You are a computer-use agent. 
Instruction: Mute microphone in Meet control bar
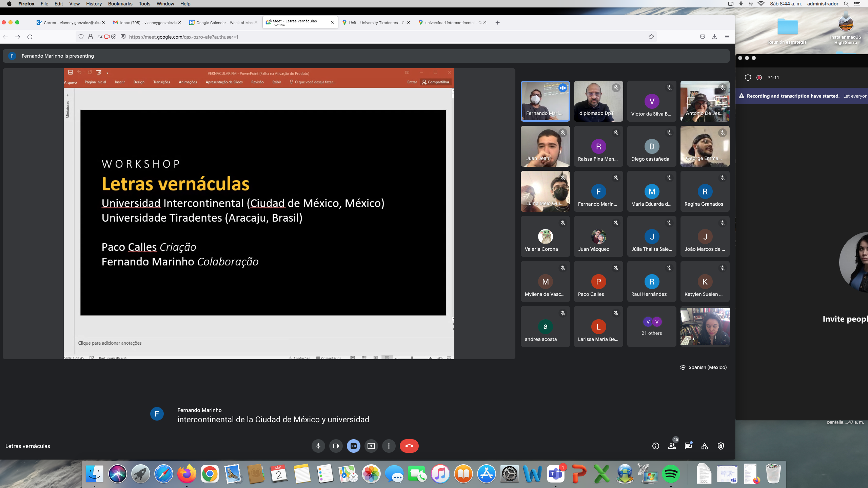point(318,446)
